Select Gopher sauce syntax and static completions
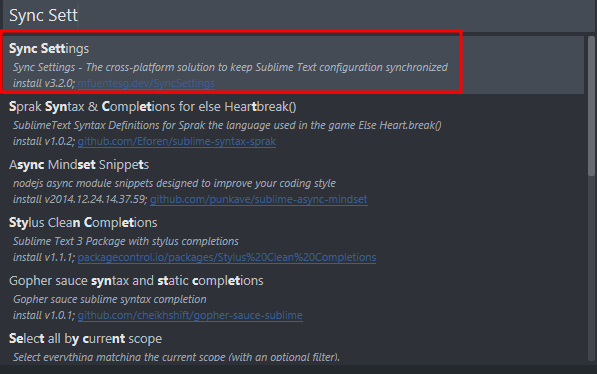The height and width of the screenshot is (374, 597). click(x=293, y=297)
